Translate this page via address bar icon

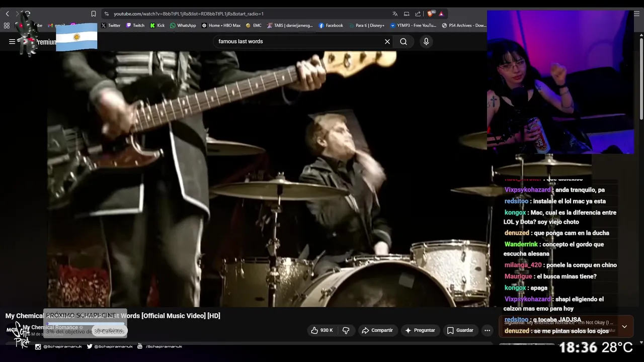tap(395, 14)
